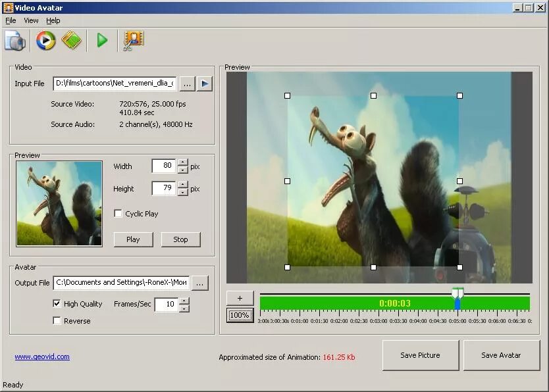This screenshot has width=549, height=392.
Task: Decrease Width using the down spinner arrow
Action: pos(183,170)
